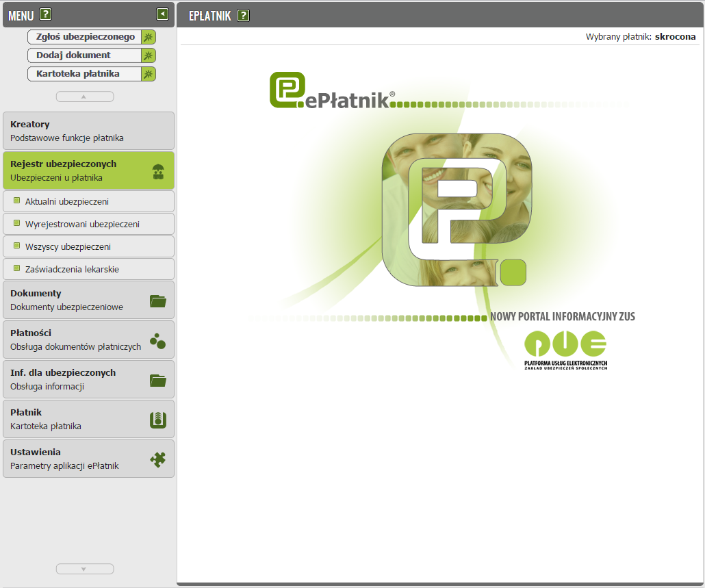Click the folder icon in Dokumenty section
The width and height of the screenshot is (705, 588).
click(x=158, y=301)
